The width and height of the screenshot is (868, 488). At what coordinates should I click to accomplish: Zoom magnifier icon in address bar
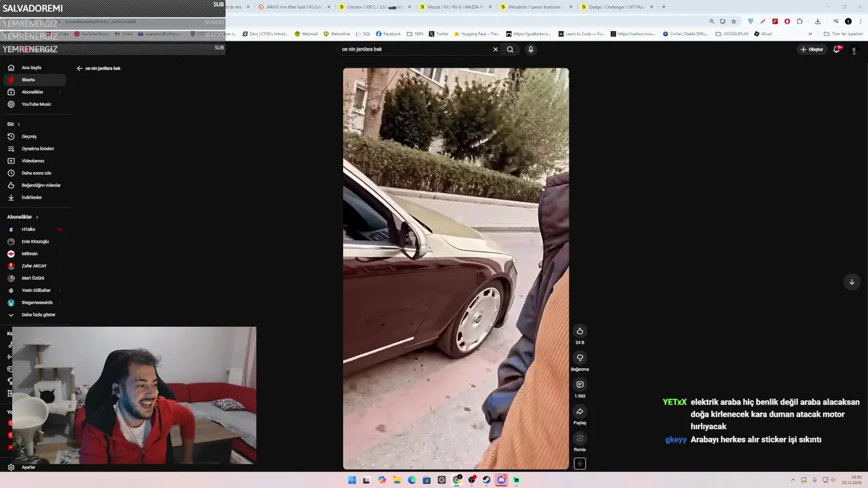click(x=711, y=21)
